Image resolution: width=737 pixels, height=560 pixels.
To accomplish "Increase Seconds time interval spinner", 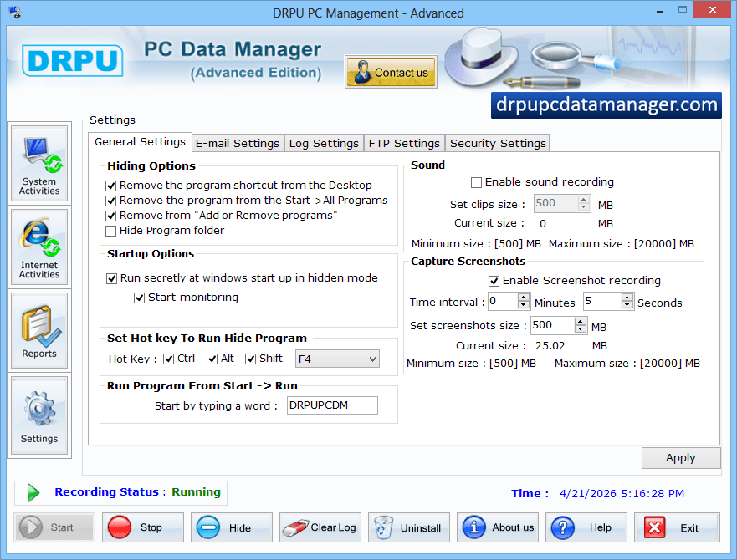I will coord(627,297).
